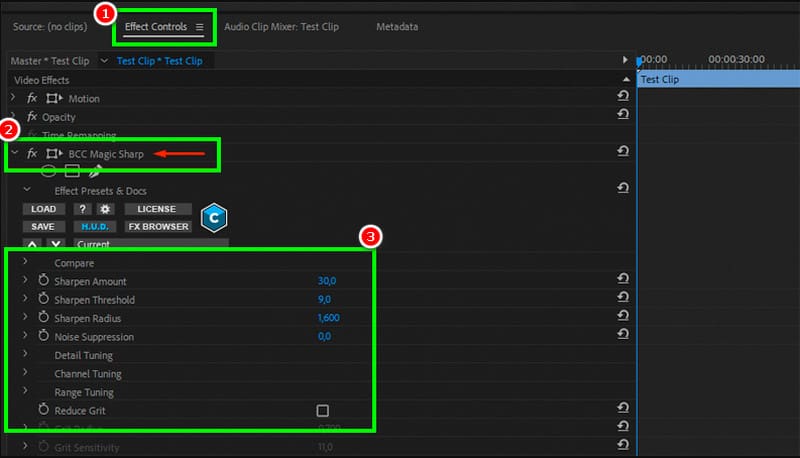Click the Sharpen Amount value 30,0
The width and height of the screenshot is (800, 458).
pyautogui.click(x=326, y=282)
